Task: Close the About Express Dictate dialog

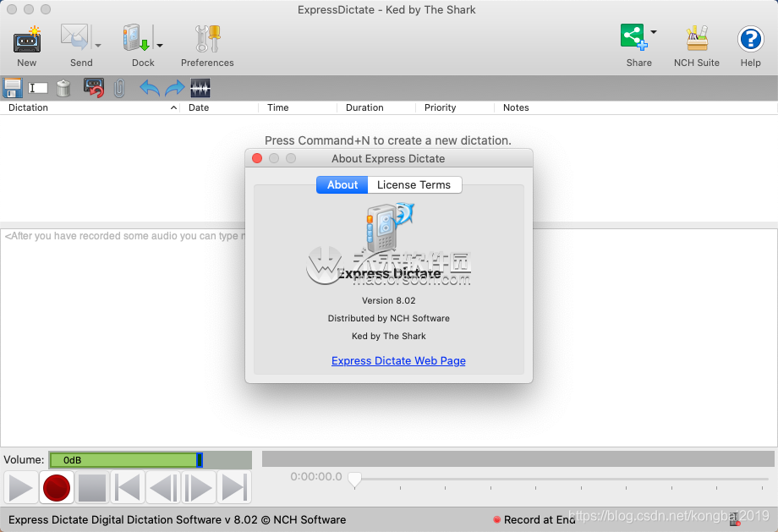Action: (x=257, y=158)
